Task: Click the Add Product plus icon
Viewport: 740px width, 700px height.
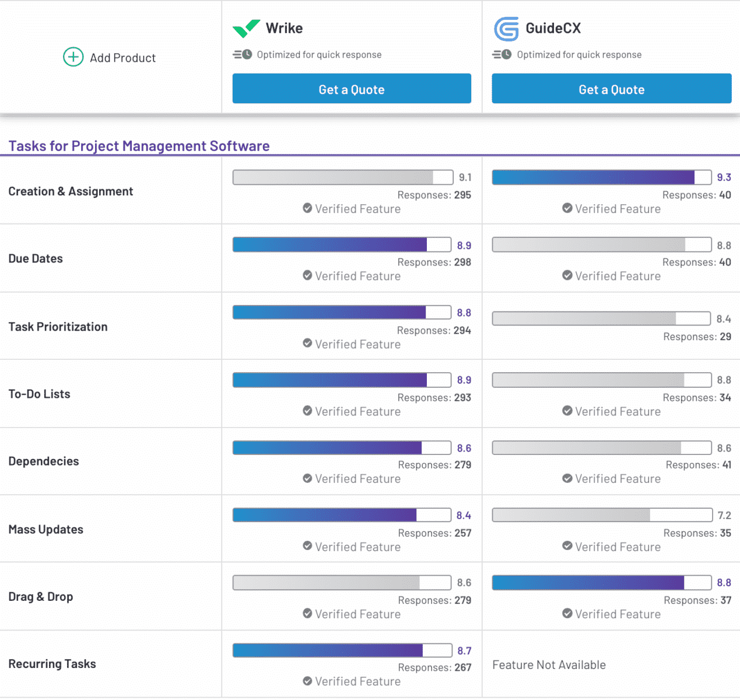Action: 73,57
